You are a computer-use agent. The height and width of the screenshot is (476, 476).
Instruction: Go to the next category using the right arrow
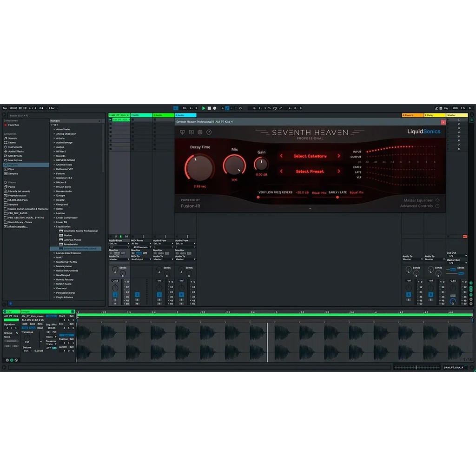[339, 156]
